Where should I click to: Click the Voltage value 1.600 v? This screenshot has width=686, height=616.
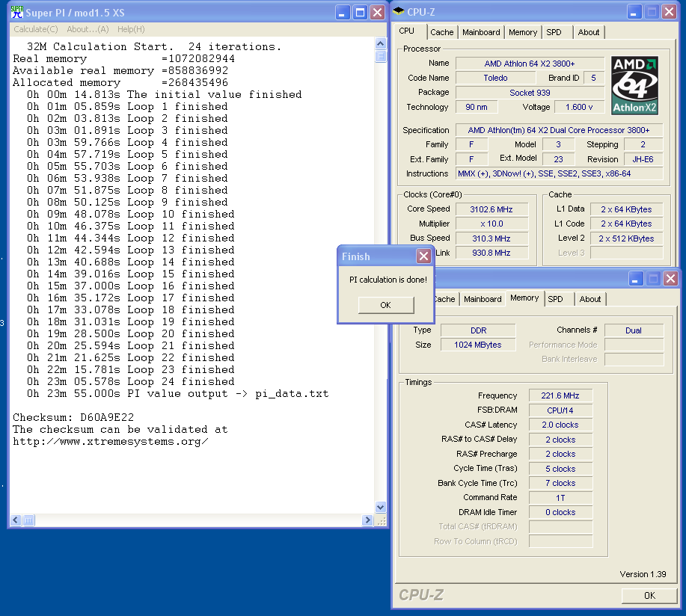point(579,107)
